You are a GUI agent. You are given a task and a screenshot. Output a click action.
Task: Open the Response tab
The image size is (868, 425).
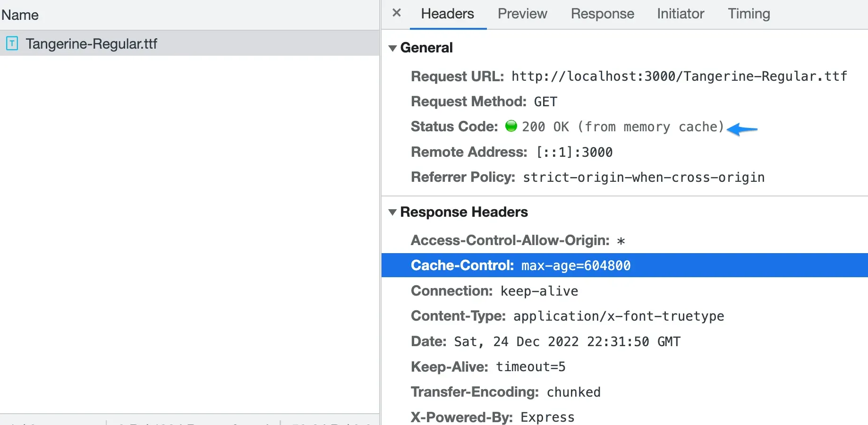point(602,14)
